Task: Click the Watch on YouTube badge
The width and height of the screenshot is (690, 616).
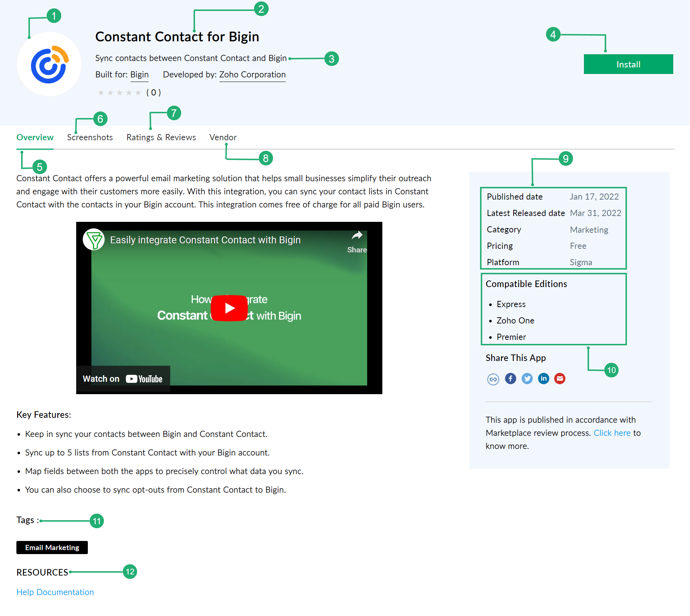Action: [x=123, y=379]
